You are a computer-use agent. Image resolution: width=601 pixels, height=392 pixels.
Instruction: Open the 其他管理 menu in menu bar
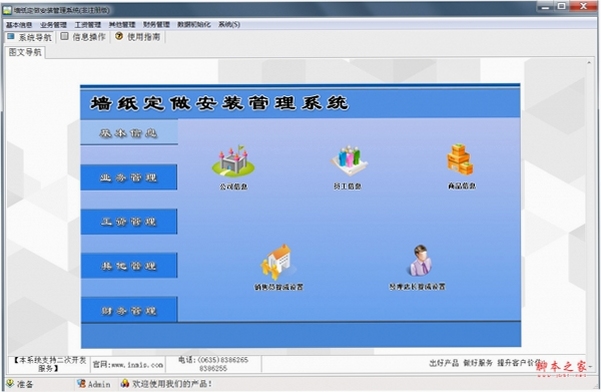(x=122, y=25)
